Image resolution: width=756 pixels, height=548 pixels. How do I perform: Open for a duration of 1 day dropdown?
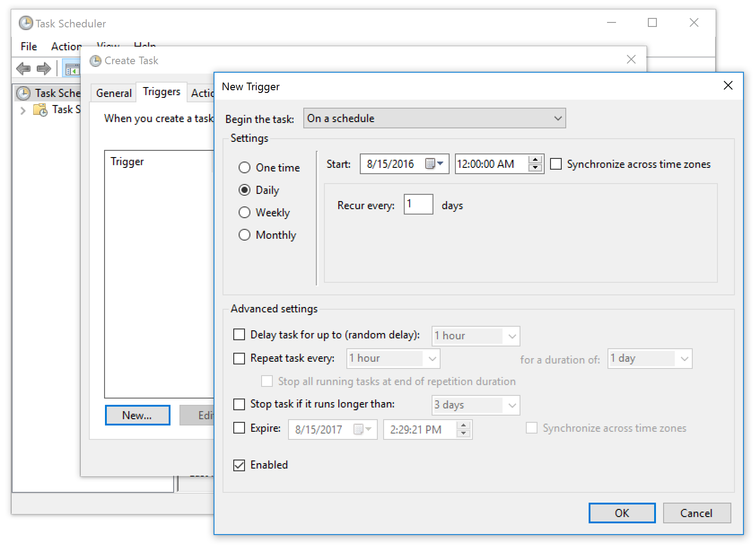point(650,359)
